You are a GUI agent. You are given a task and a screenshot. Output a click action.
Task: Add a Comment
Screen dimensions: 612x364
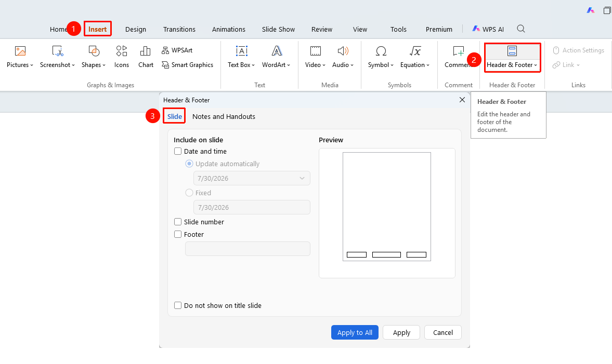[x=458, y=57]
